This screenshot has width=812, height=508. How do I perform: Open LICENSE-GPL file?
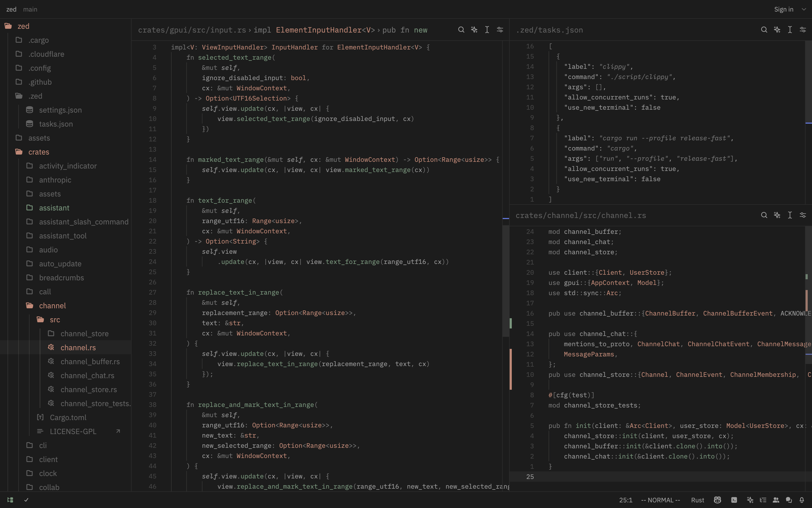pos(66,431)
